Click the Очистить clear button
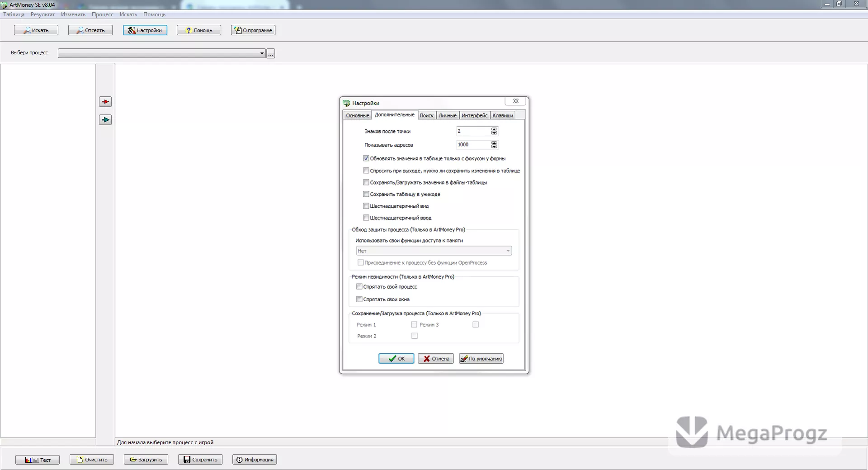 point(92,460)
